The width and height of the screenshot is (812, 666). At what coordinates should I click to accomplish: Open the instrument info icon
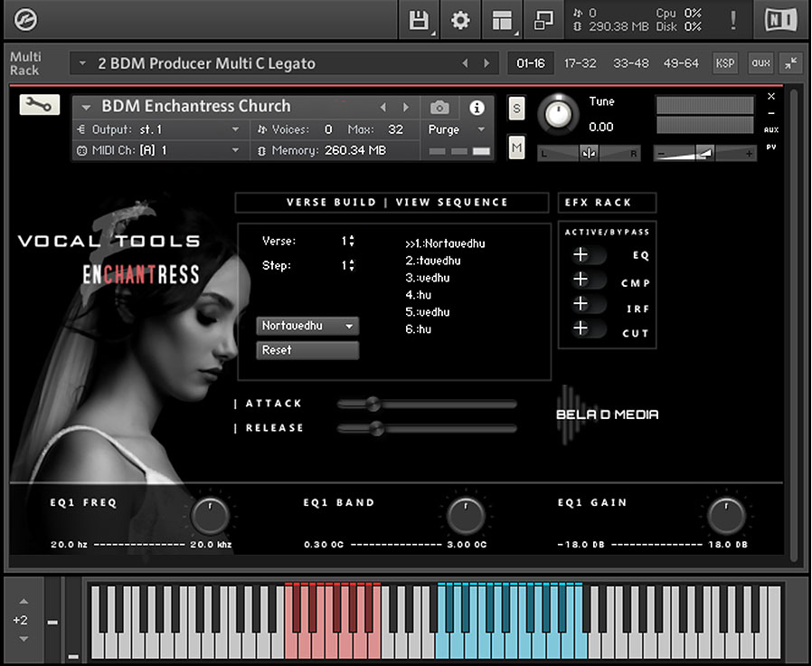[x=477, y=108]
